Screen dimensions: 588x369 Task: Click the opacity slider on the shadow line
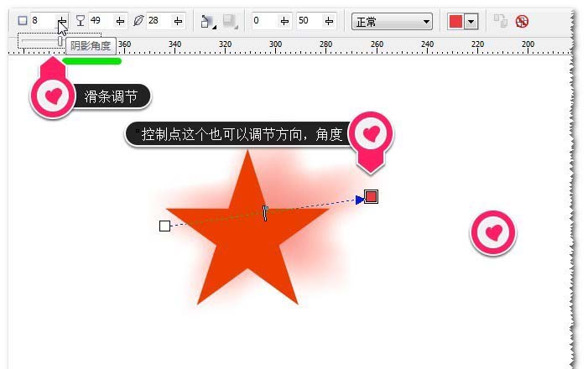click(265, 213)
